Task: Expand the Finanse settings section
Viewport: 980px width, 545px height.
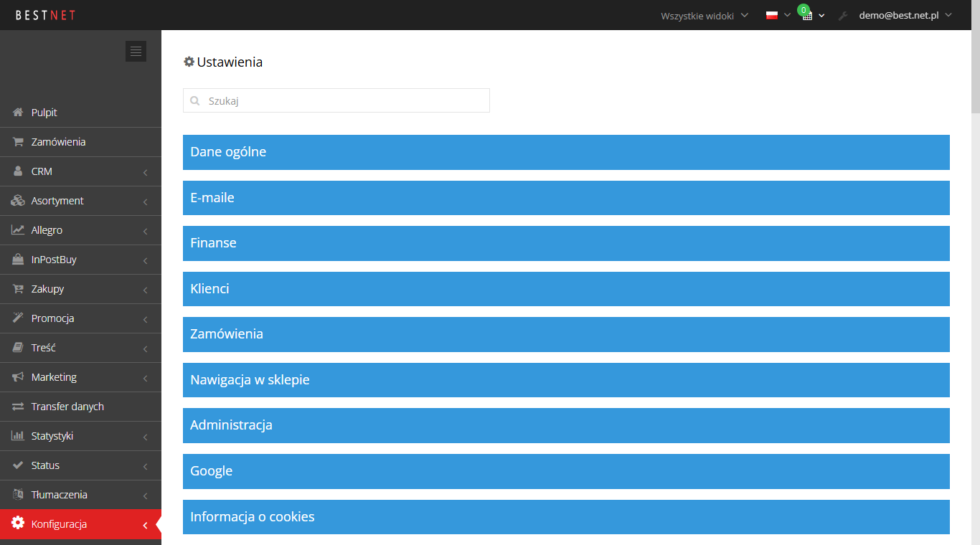Action: tap(566, 243)
